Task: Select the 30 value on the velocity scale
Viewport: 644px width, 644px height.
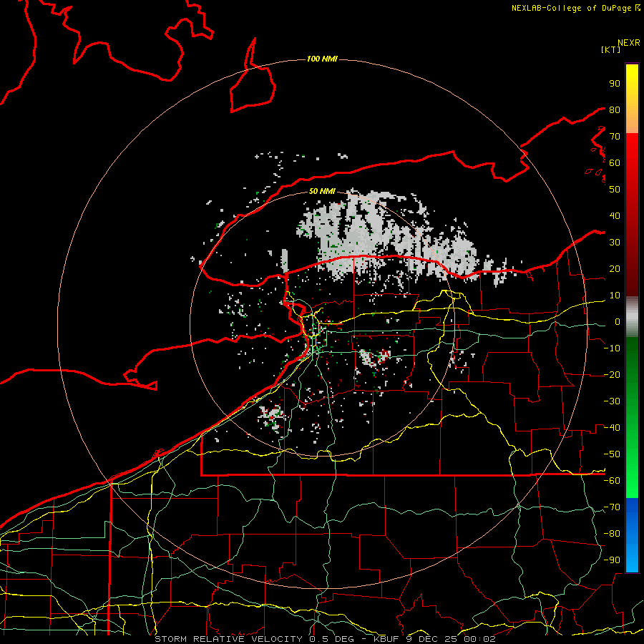Action: [x=615, y=243]
